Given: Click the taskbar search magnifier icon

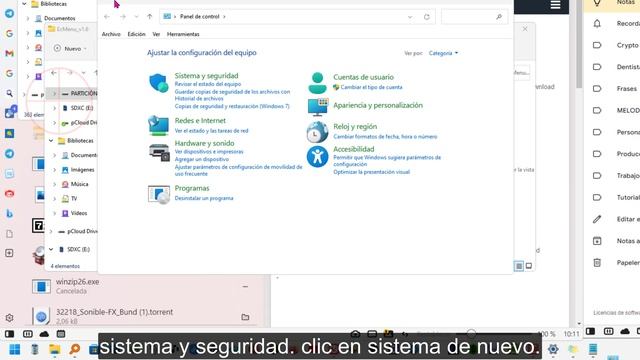Looking at the screenshot, I should (75, 350).
